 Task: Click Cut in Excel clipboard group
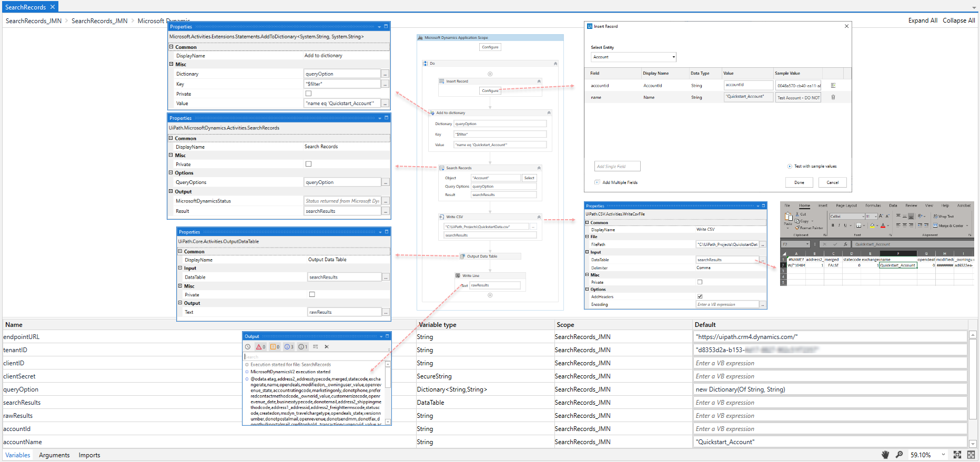[x=801, y=214]
